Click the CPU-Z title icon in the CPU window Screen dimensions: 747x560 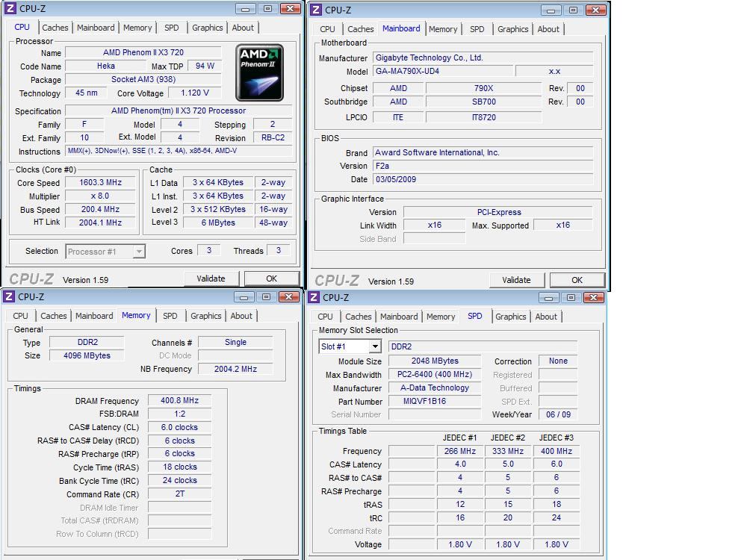[10, 8]
